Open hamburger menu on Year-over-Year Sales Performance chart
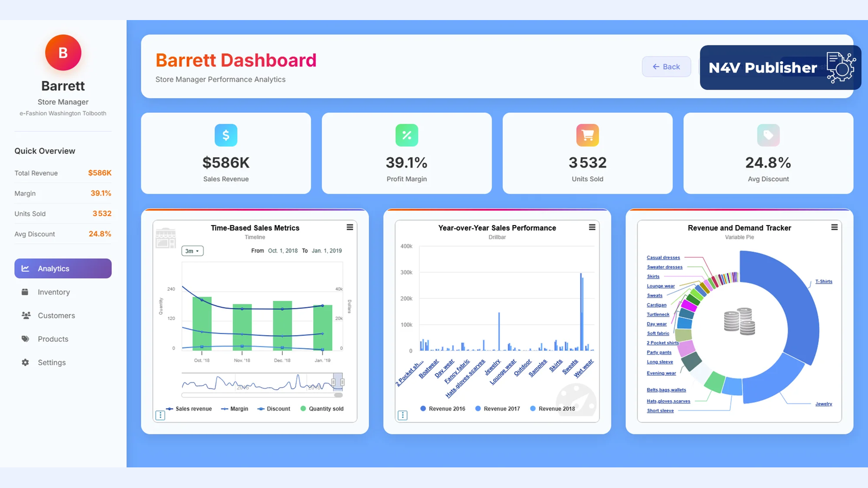 pos(592,228)
